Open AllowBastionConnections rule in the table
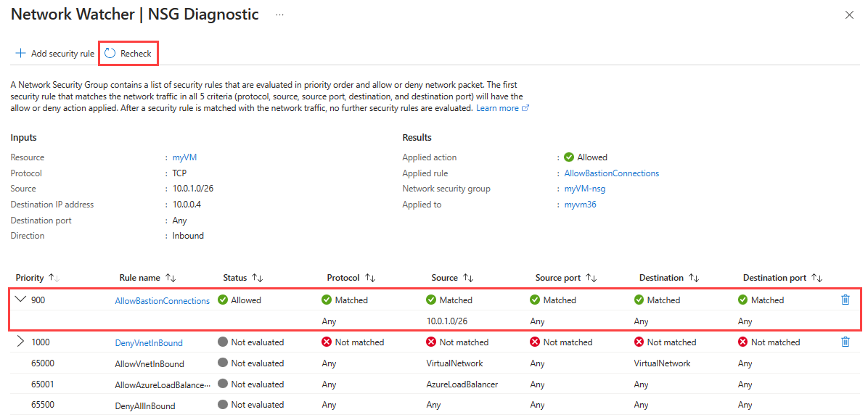 pos(162,300)
